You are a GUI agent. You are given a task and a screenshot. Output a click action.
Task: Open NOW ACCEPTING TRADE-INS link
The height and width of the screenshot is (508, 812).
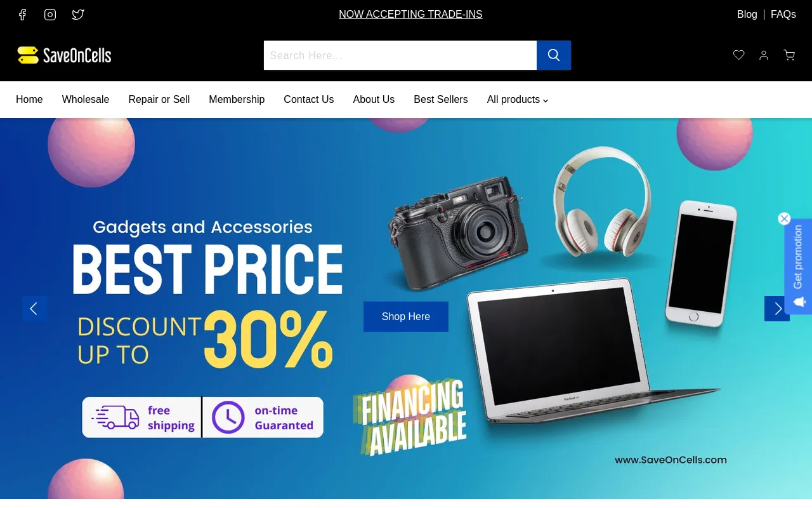point(410,15)
